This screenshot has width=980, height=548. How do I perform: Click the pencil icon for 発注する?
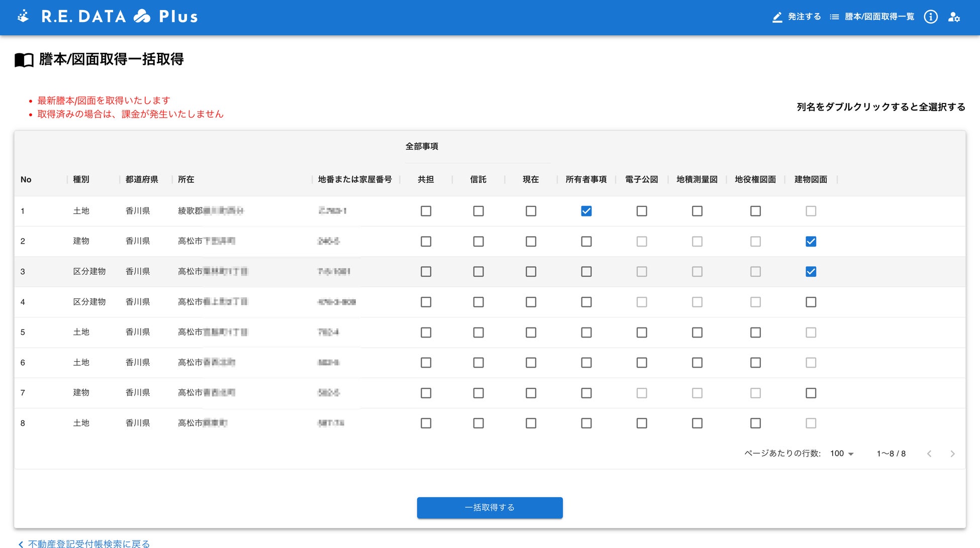pyautogui.click(x=777, y=17)
